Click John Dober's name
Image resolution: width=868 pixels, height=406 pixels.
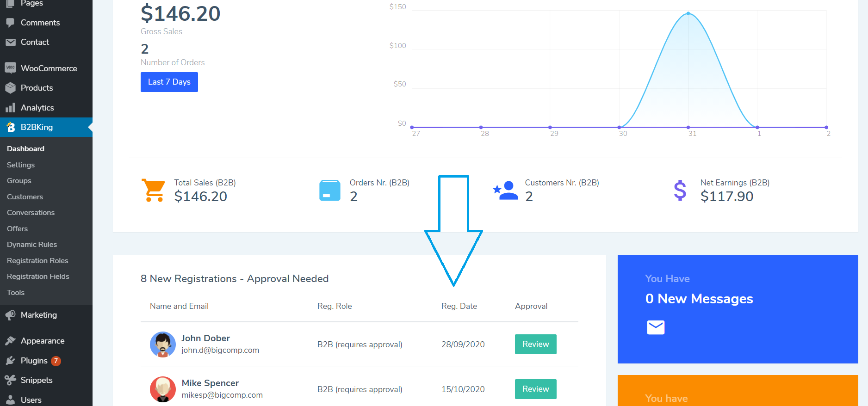[x=205, y=338]
